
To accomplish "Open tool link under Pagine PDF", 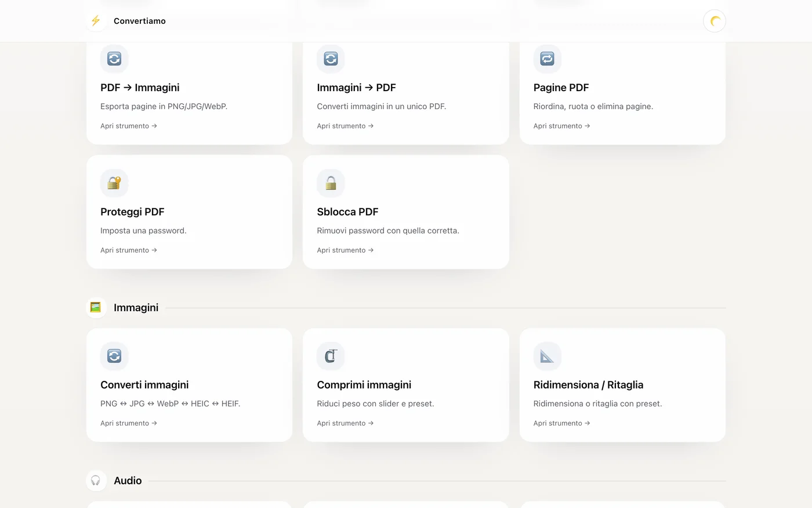I will pos(561,126).
